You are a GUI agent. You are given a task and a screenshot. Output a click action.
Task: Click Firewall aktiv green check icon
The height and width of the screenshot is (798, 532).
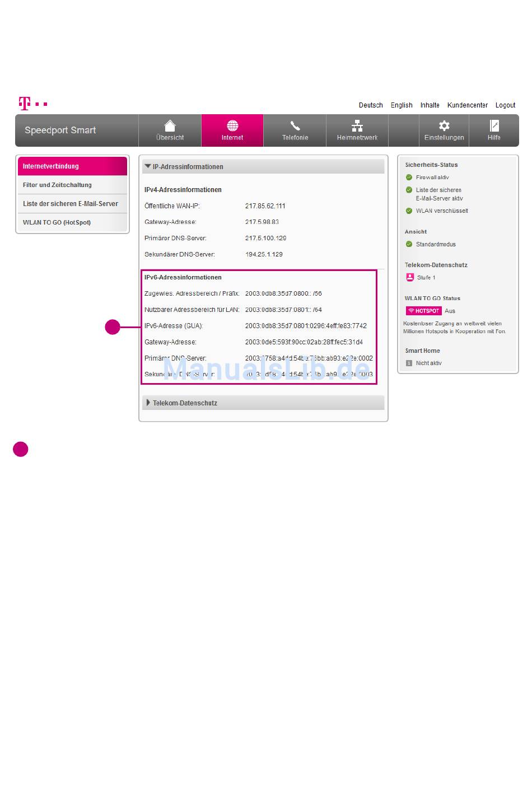[x=409, y=178]
